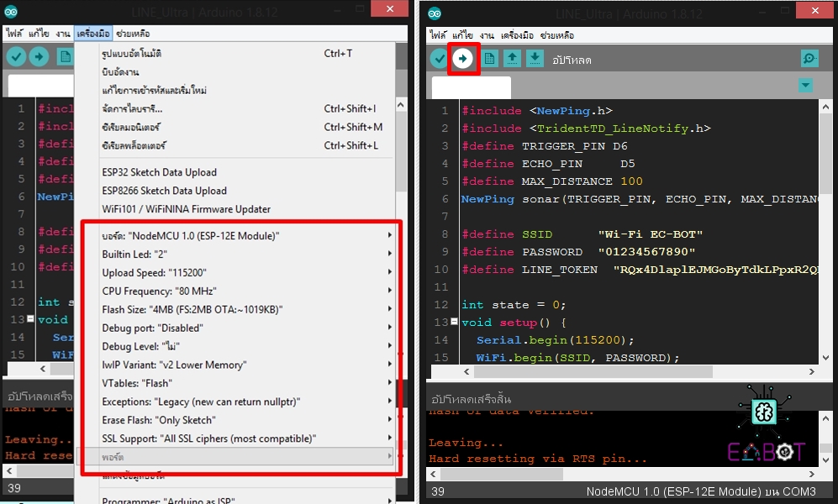This screenshot has width=838, height=504.
Task: Open the tab options dropdown arrow in right window
Action: pos(805,85)
